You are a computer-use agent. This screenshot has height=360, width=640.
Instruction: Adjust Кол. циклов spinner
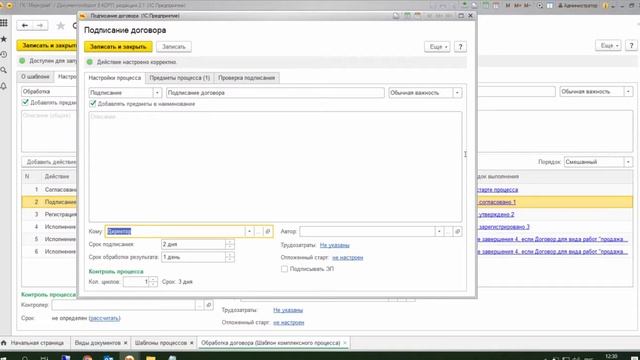tap(153, 282)
